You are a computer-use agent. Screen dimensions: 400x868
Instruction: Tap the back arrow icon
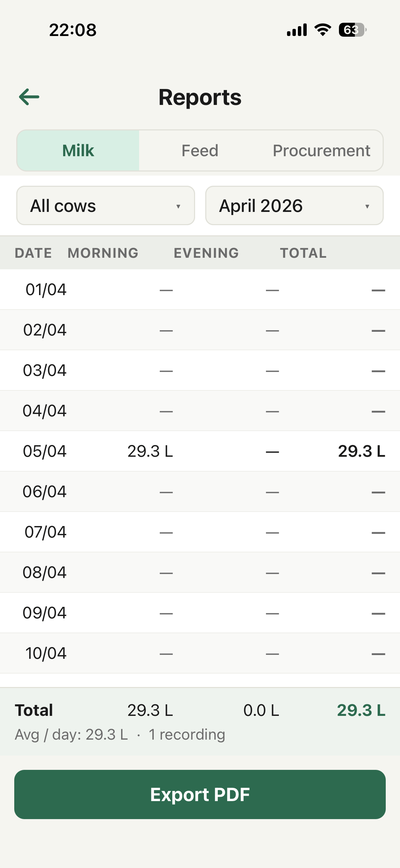pyautogui.click(x=29, y=97)
